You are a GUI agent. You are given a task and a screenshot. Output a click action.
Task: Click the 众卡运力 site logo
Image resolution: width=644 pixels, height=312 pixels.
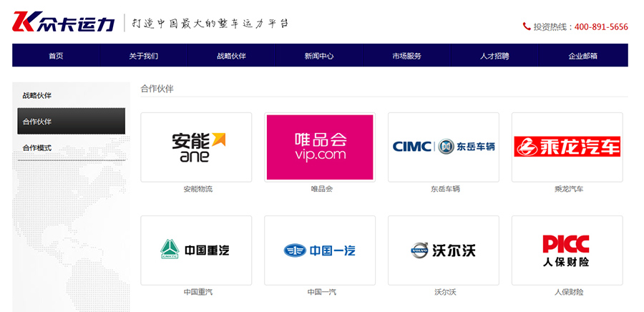tap(64, 21)
